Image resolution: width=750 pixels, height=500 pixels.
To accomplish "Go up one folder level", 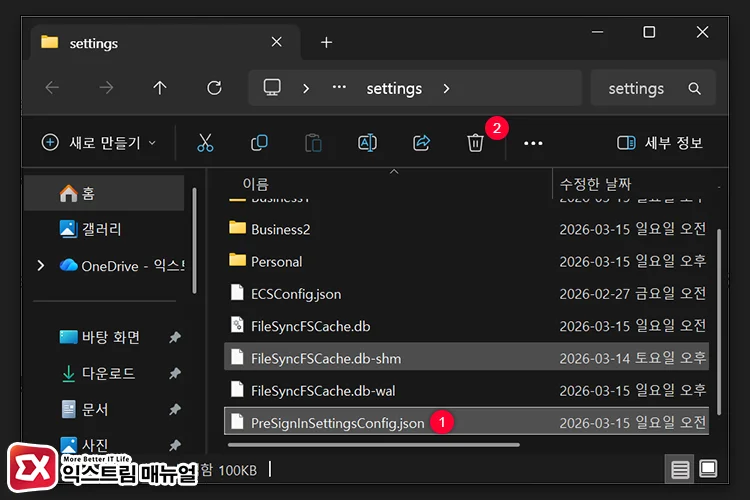I will pos(160,88).
